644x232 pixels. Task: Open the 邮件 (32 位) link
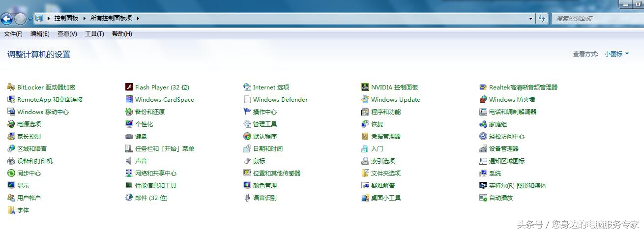click(151, 198)
